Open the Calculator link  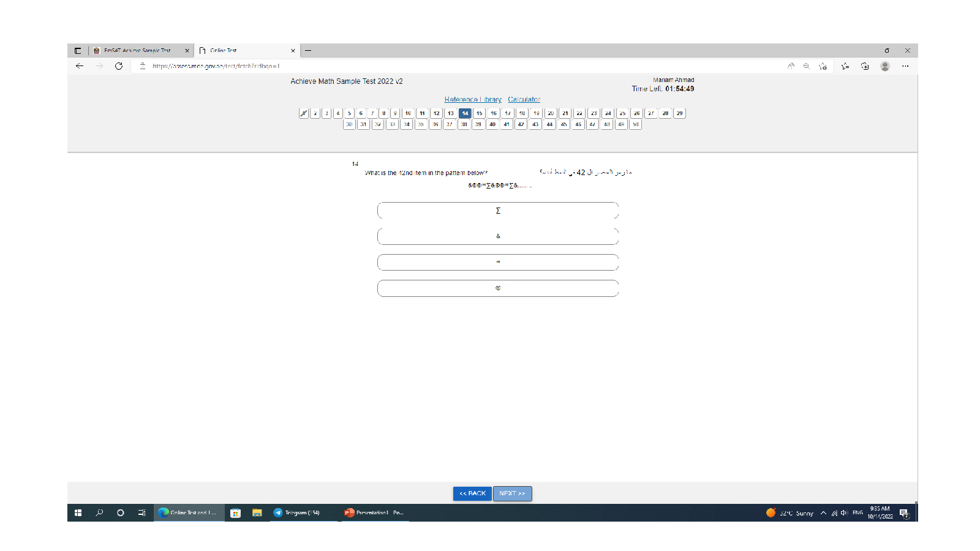524,99
